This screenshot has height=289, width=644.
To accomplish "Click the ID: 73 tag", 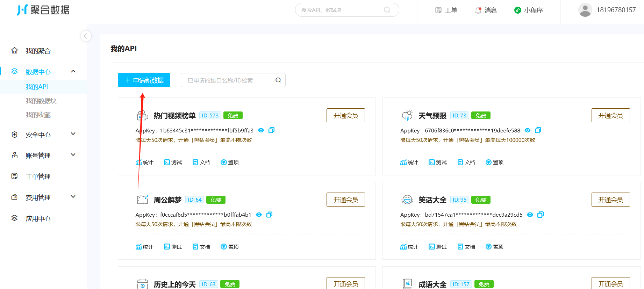I will (x=459, y=115).
